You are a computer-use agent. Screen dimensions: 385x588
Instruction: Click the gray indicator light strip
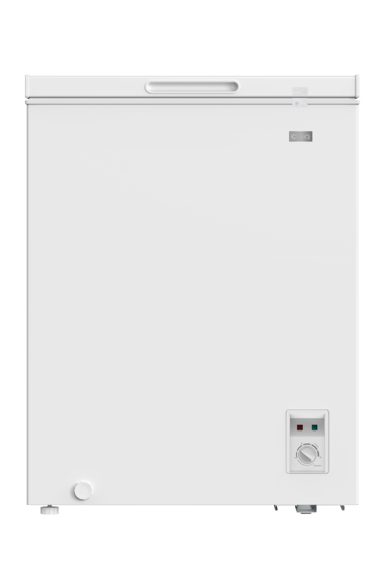click(x=307, y=427)
